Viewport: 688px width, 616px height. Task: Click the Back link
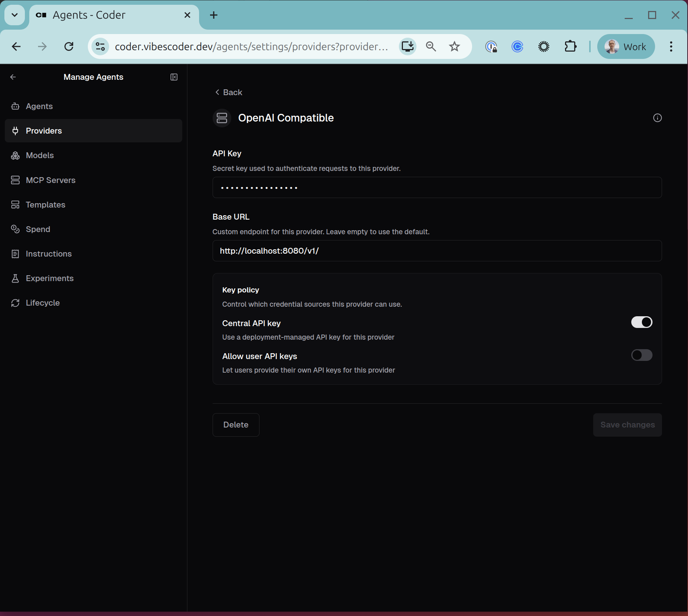click(x=228, y=92)
